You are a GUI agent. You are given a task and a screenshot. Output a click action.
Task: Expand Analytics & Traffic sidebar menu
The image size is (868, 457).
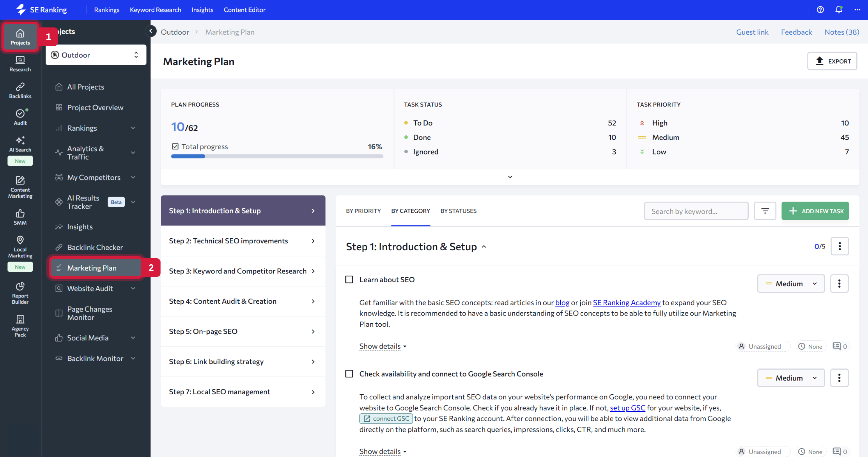133,152
